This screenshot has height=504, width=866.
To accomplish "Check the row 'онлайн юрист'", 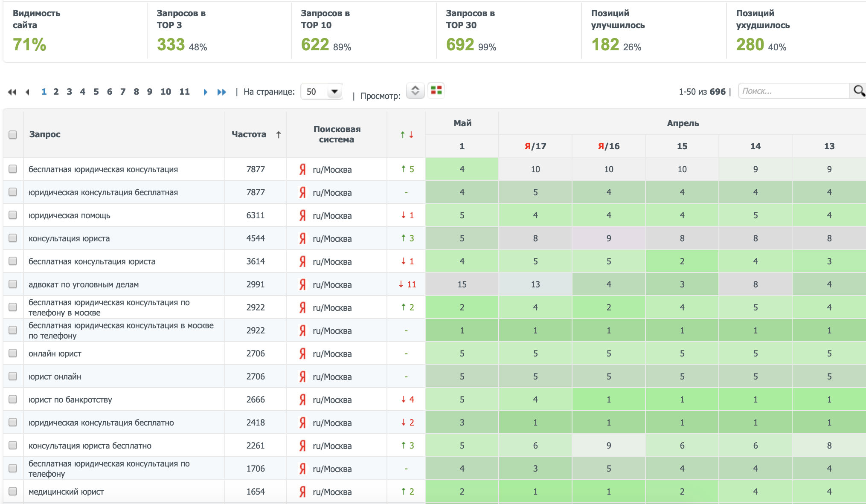I will tap(13, 353).
